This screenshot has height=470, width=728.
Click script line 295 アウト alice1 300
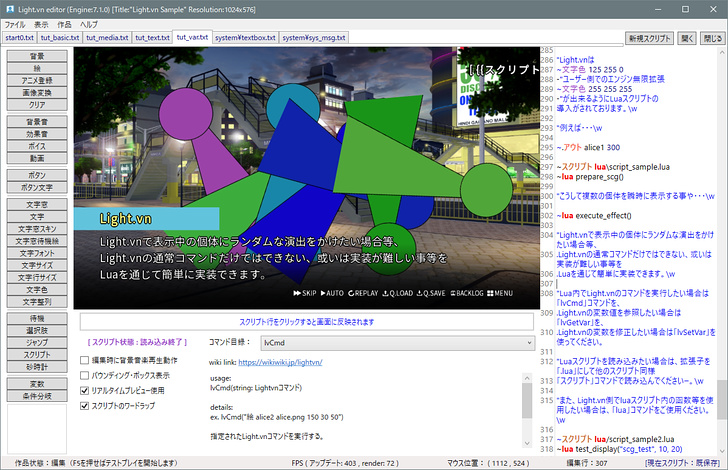588,147
